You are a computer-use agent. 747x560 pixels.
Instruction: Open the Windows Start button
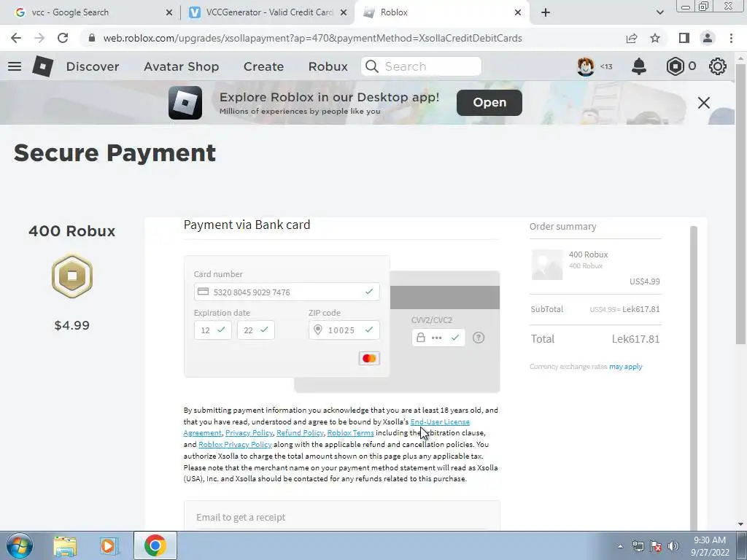pyautogui.click(x=19, y=545)
